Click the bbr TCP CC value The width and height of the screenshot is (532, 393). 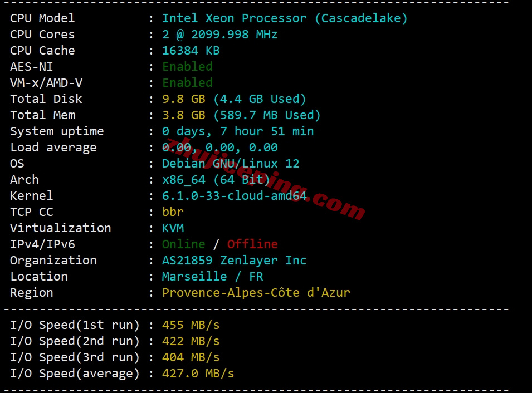pos(173,212)
